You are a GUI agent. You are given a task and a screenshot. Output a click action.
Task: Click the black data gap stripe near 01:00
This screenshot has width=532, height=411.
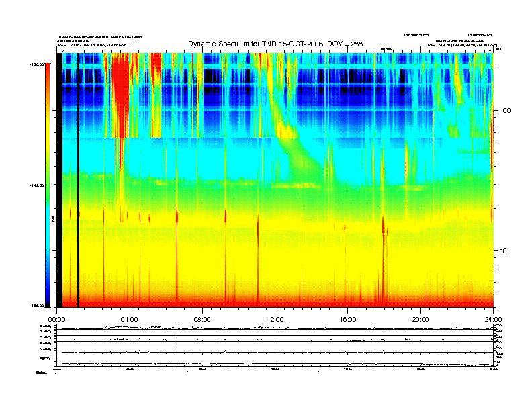pos(78,180)
